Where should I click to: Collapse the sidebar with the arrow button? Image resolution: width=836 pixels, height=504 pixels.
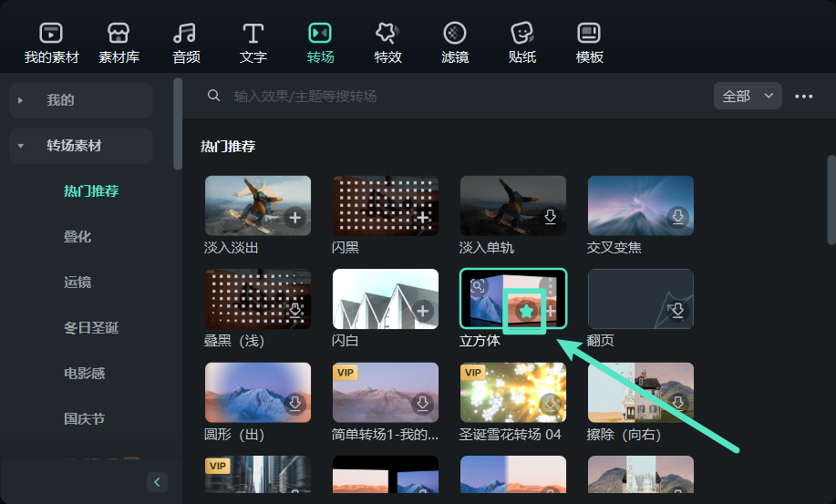157,482
